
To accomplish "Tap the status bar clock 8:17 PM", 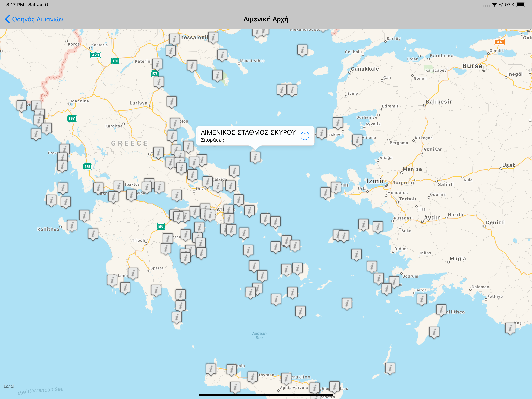I will coord(15,4).
